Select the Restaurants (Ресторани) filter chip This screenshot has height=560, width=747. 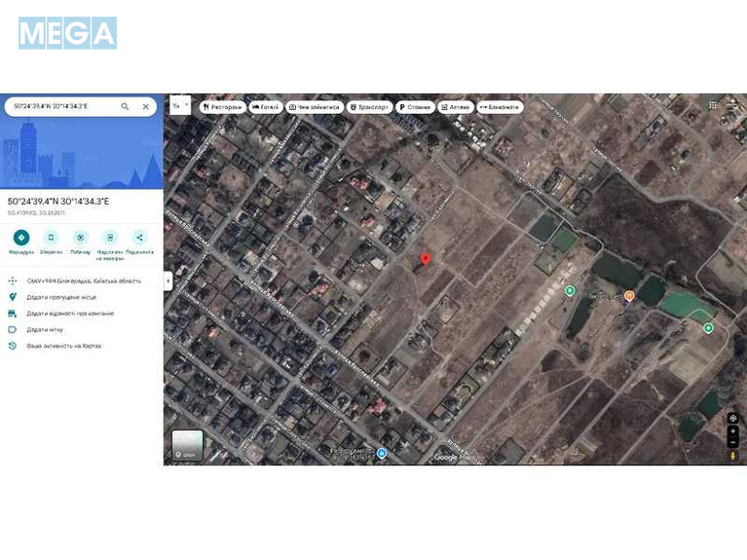[x=222, y=107]
